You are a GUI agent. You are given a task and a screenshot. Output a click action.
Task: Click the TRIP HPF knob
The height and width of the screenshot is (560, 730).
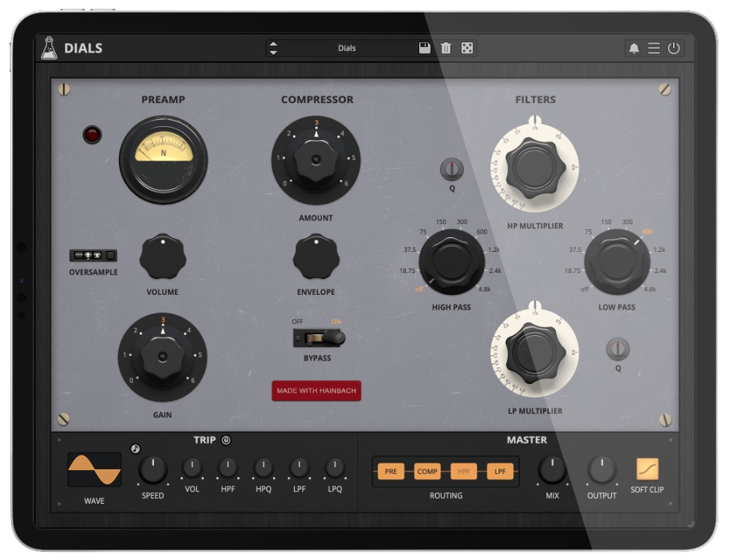coord(228,468)
